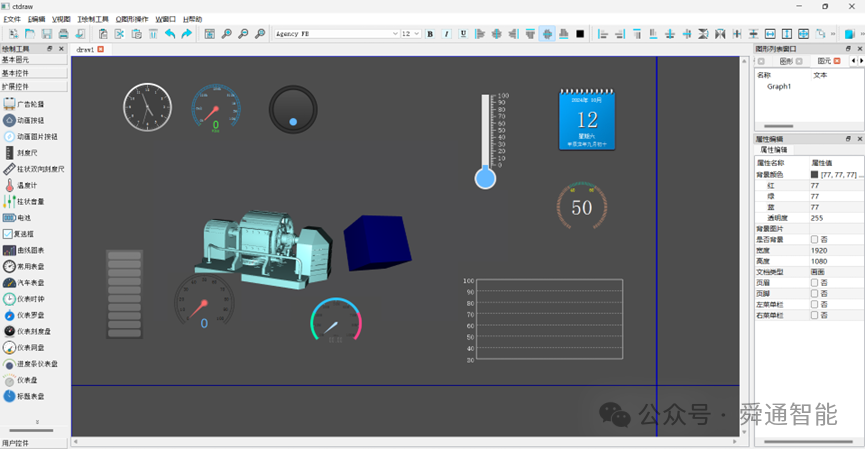Expand the 基本控件 section
This screenshot has height=449, width=865.
pyautogui.click(x=34, y=73)
